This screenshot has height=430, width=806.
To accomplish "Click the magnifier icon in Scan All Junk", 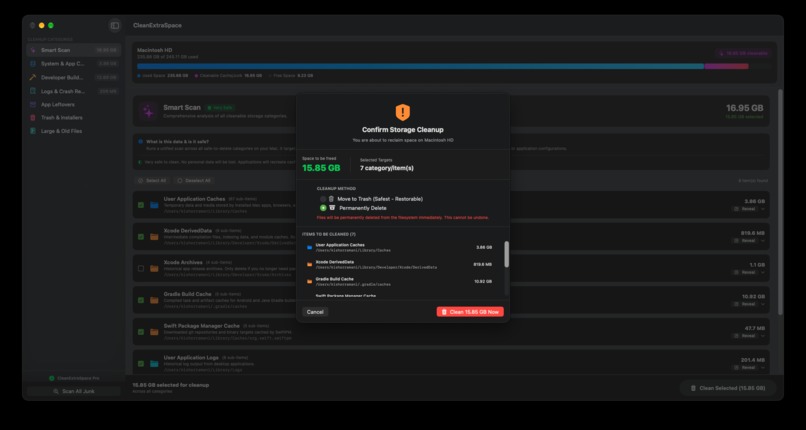I will pos(56,391).
